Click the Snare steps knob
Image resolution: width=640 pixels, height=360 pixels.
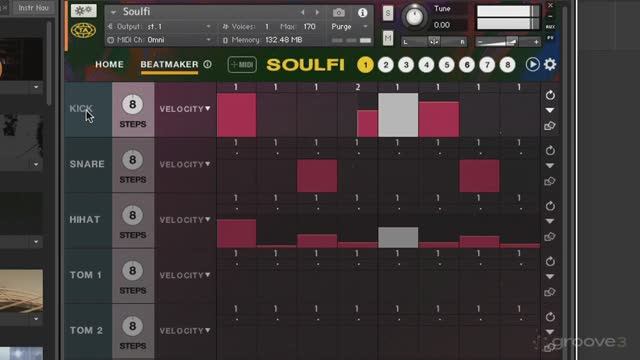(132, 160)
